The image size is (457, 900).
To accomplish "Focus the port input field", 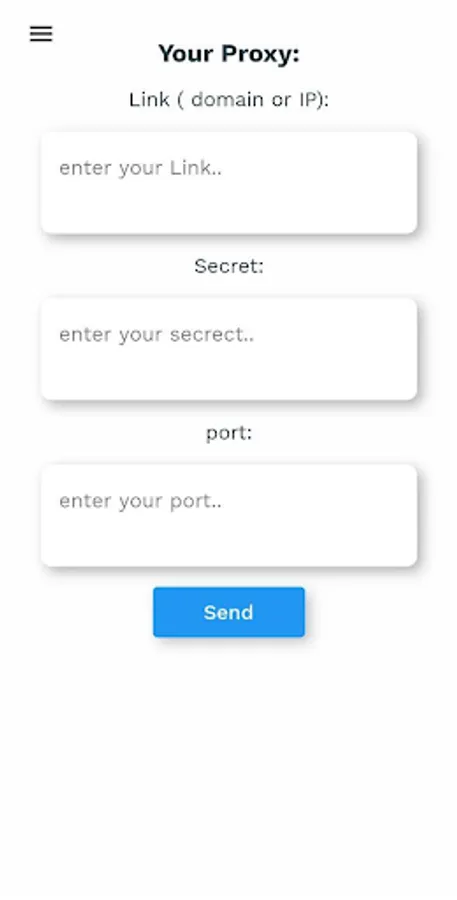I will 228,515.
